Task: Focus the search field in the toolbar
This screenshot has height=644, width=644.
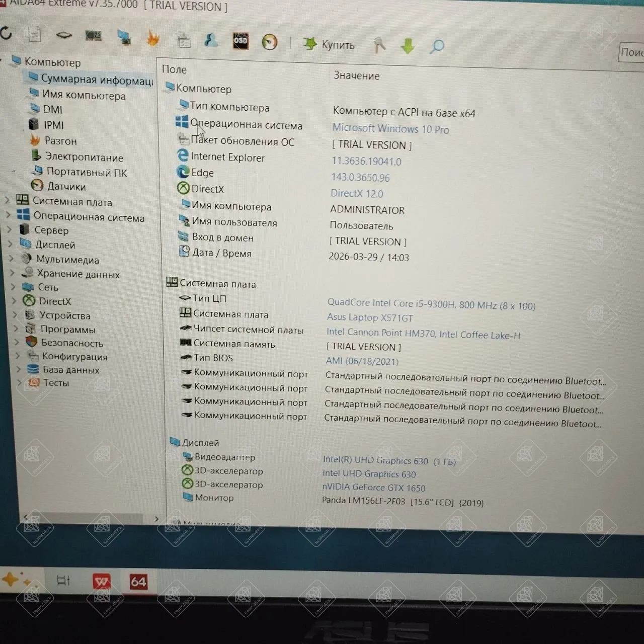Action: click(x=631, y=52)
